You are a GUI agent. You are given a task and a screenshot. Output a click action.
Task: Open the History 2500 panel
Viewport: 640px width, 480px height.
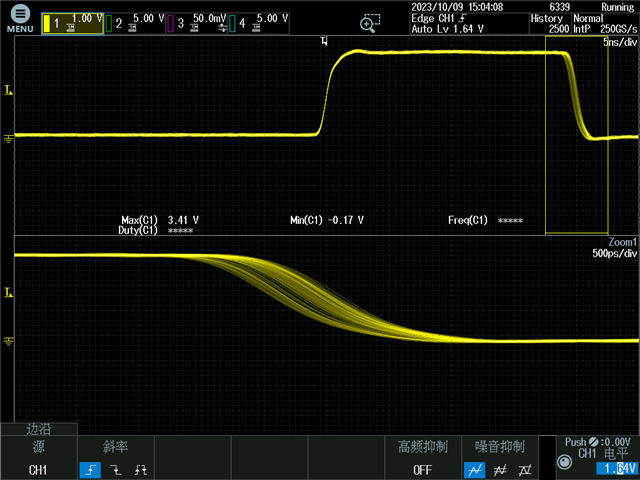pyautogui.click(x=550, y=24)
